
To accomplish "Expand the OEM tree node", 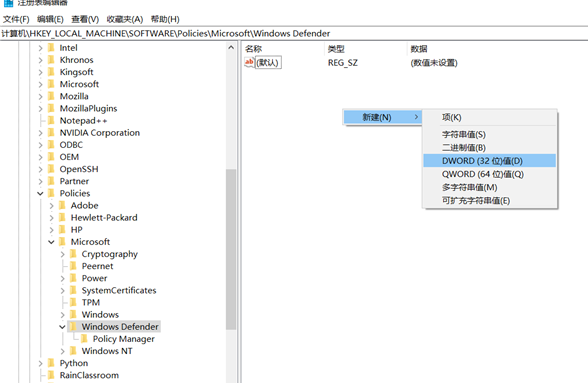I will (x=40, y=157).
